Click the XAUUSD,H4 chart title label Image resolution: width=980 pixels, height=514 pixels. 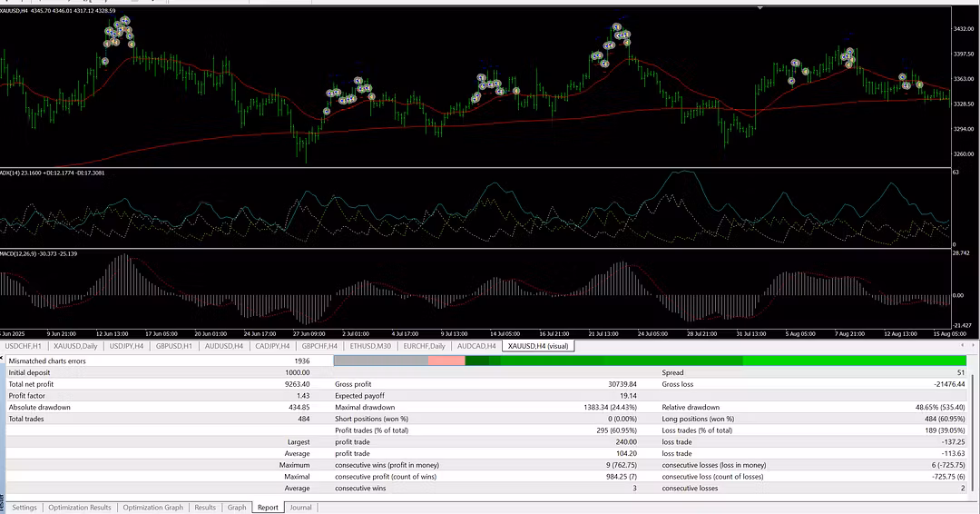pyautogui.click(x=57, y=11)
